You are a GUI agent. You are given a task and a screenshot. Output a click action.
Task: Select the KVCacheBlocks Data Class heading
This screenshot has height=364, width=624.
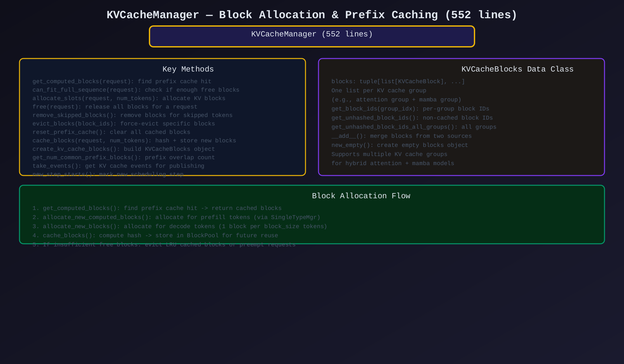[x=517, y=69]
